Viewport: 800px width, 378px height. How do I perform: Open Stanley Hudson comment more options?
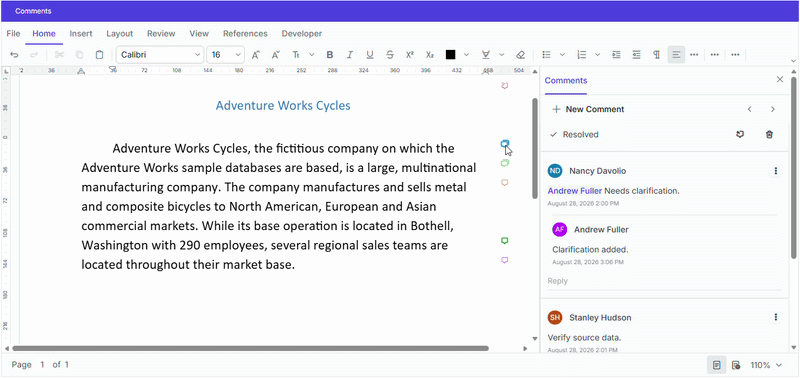pos(776,317)
